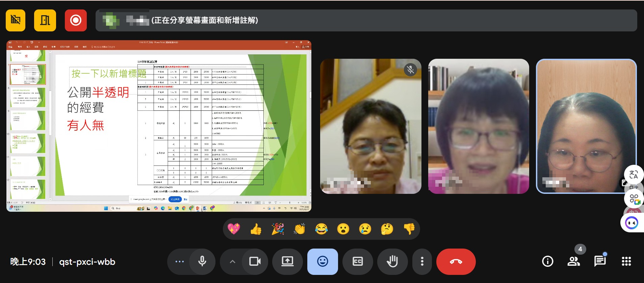
Task: Leave the call with red hang-up button
Action: [x=456, y=261]
